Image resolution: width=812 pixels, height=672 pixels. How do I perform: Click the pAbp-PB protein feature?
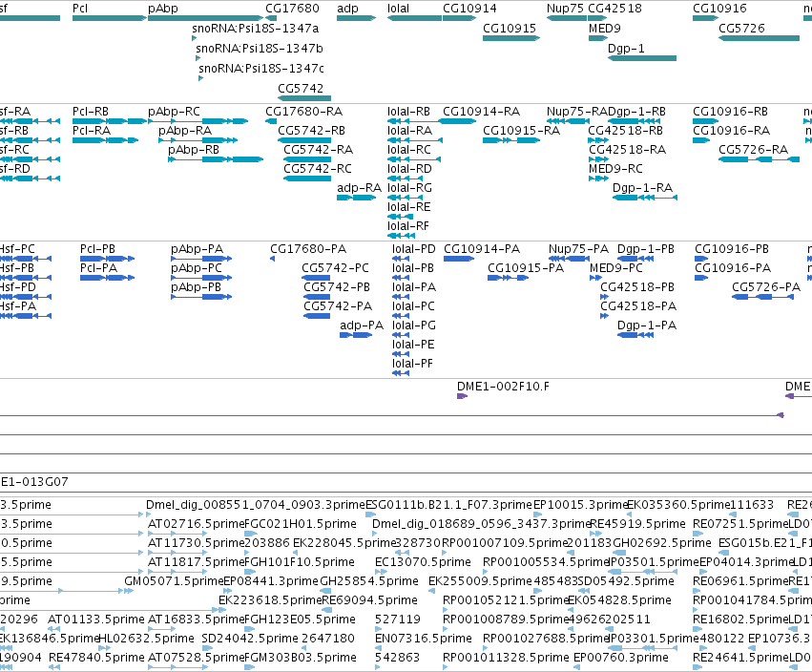[201, 297]
